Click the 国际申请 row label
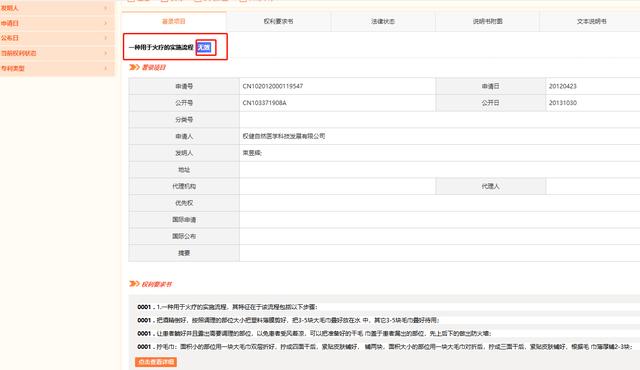This screenshot has width=640, height=370. 184,219
